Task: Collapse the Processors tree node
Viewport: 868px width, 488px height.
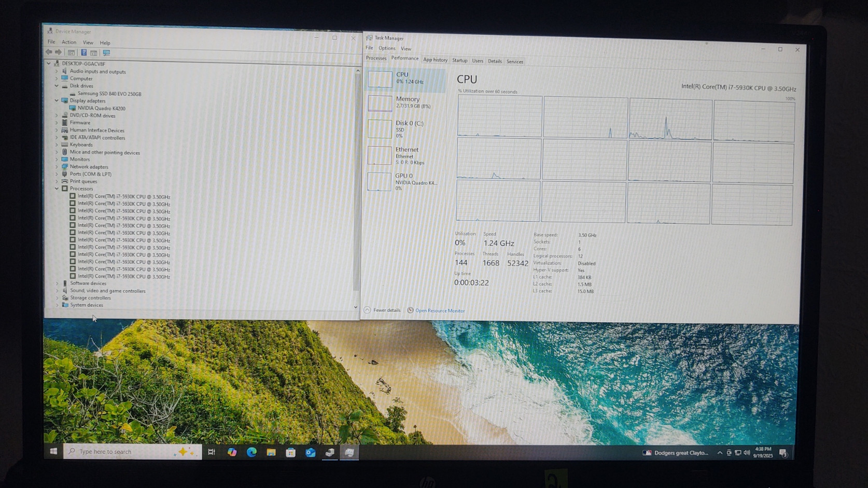Action: [x=57, y=189]
